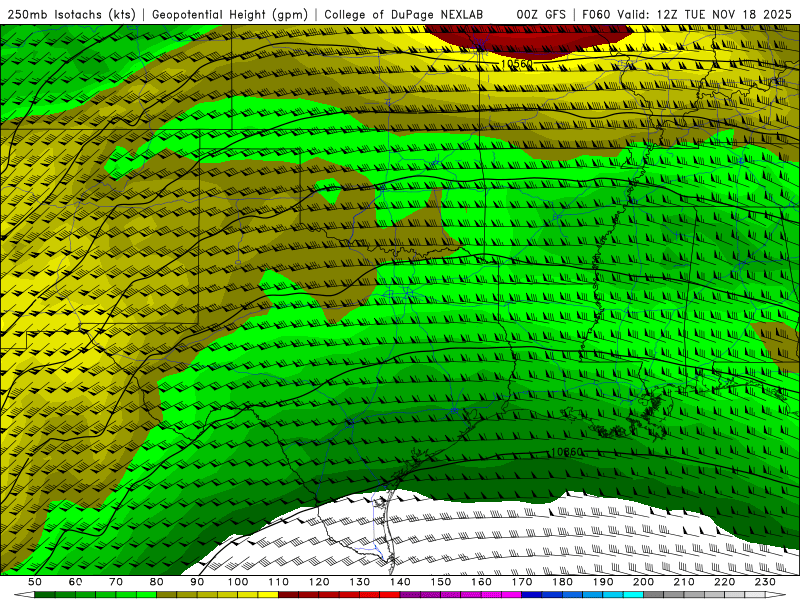The width and height of the screenshot is (800, 600).
Task: Click the right arrow end of the color bar
Action: (x=776, y=595)
